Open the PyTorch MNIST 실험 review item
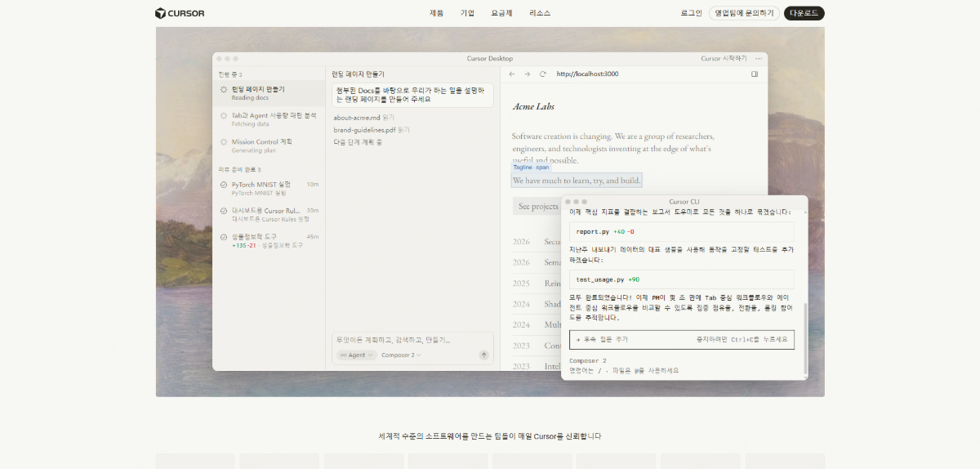This screenshot has width=980, height=469. coord(269,188)
